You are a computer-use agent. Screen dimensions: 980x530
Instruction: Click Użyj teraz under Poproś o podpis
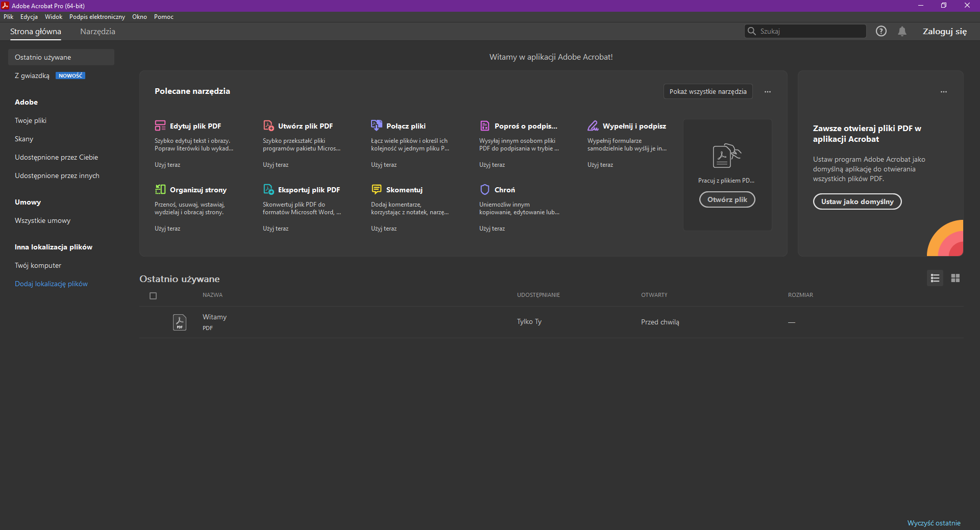tap(492, 165)
